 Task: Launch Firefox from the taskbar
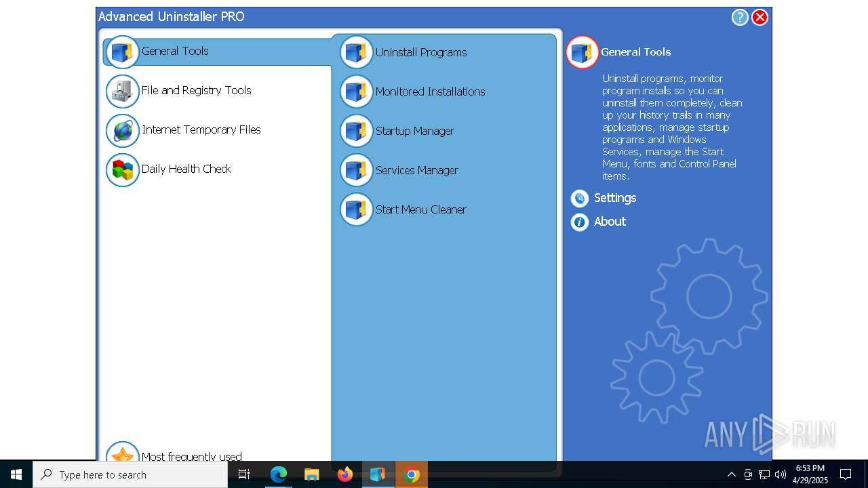(x=345, y=474)
